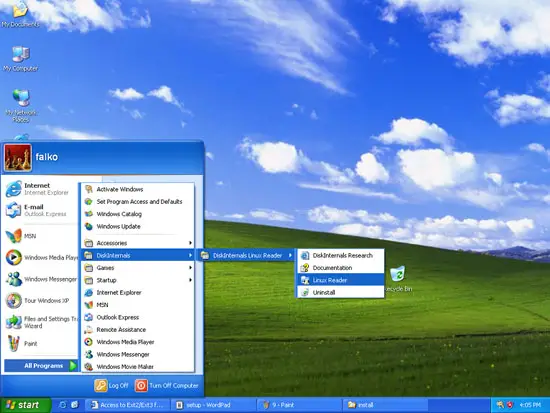Viewport: 550px width, 413px height.
Task: Open My Computer desktop icon
Action: 21,59
